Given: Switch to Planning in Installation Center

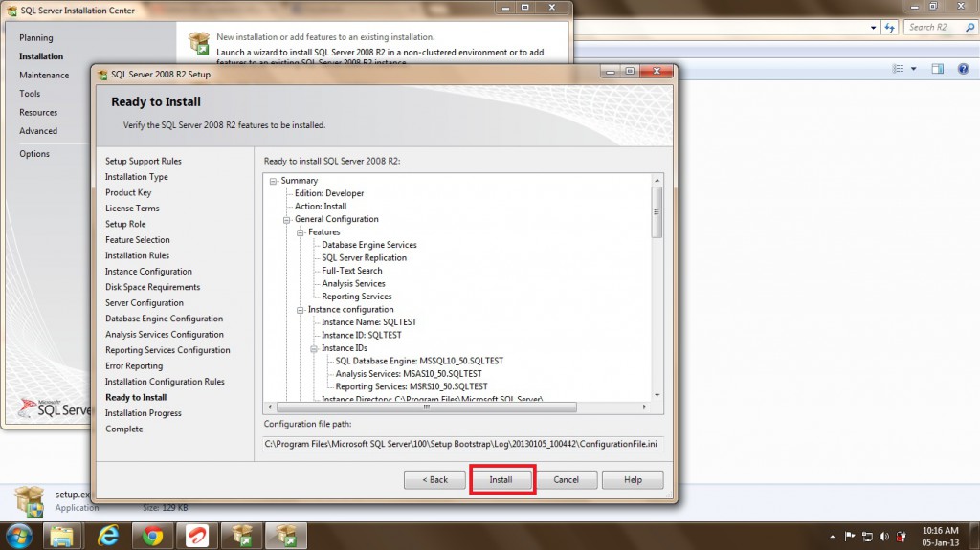Looking at the screenshot, I should (36, 37).
